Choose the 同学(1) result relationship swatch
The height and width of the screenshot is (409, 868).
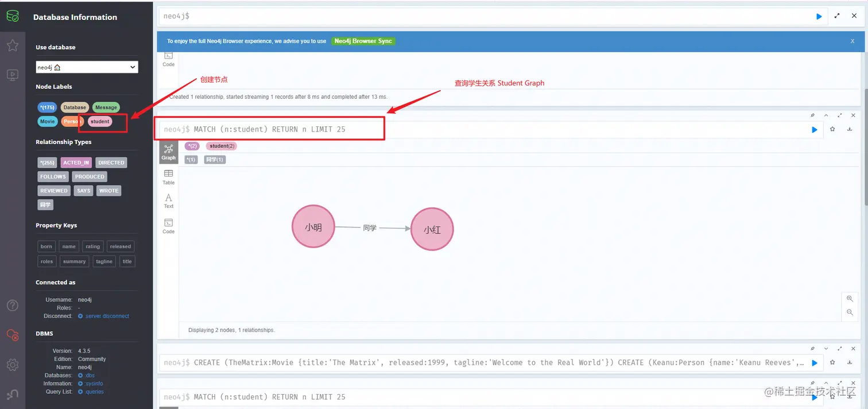coord(215,159)
